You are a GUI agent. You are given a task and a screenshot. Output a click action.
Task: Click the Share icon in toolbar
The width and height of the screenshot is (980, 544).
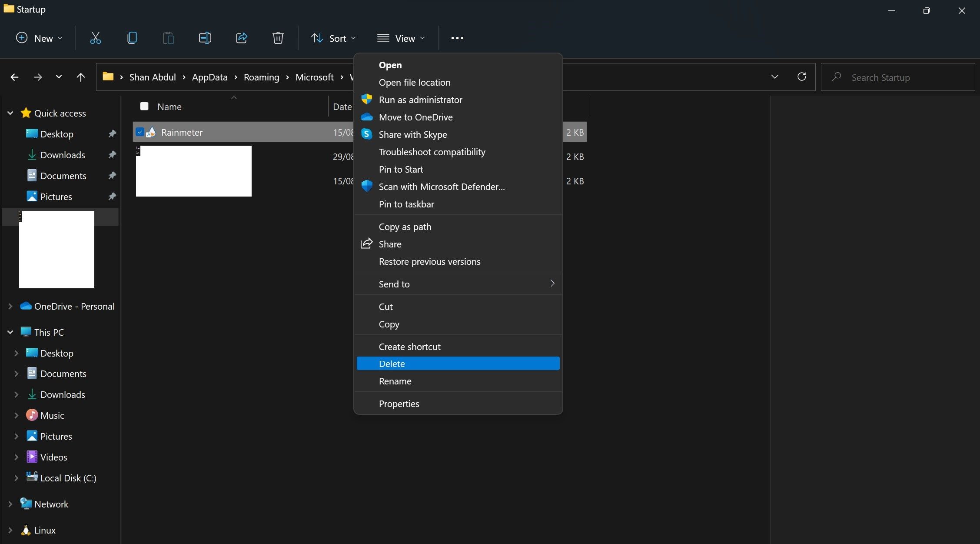coord(242,38)
